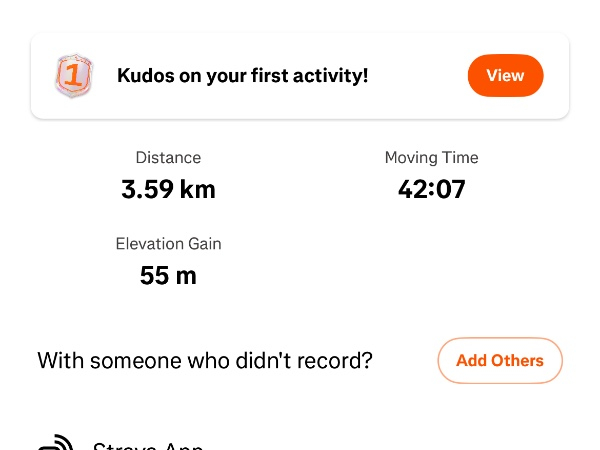Click the Elevation Gain label
This screenshot has width=600, height=450.
[168, 243]
